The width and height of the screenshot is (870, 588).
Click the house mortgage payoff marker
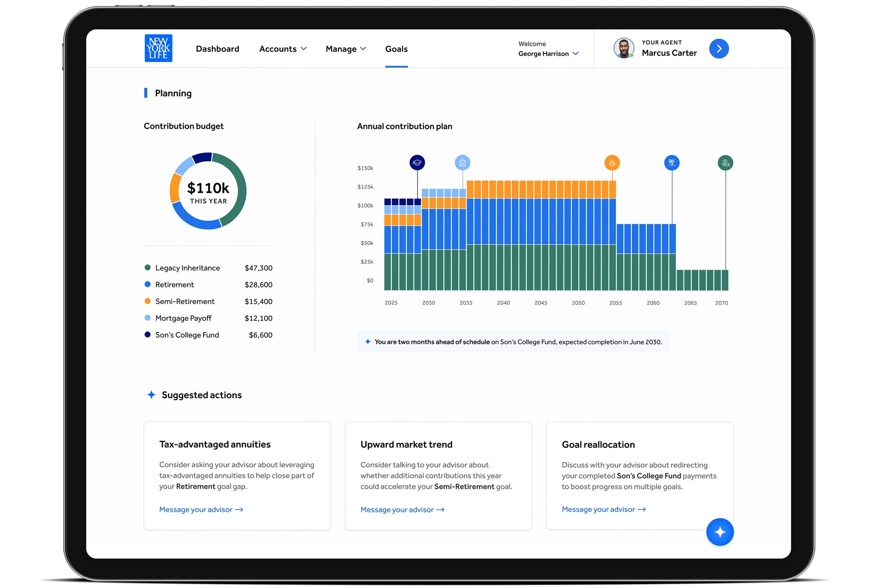pos(462,162)
